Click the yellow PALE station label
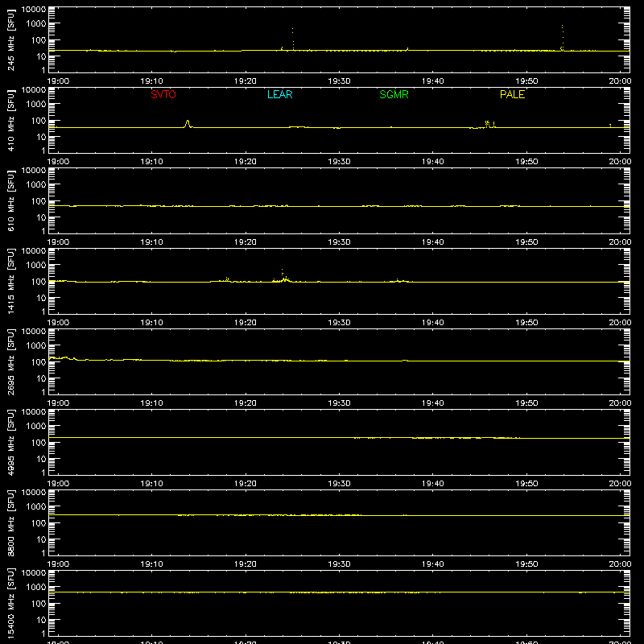The image size is (644, 644). tap(512, 94)
